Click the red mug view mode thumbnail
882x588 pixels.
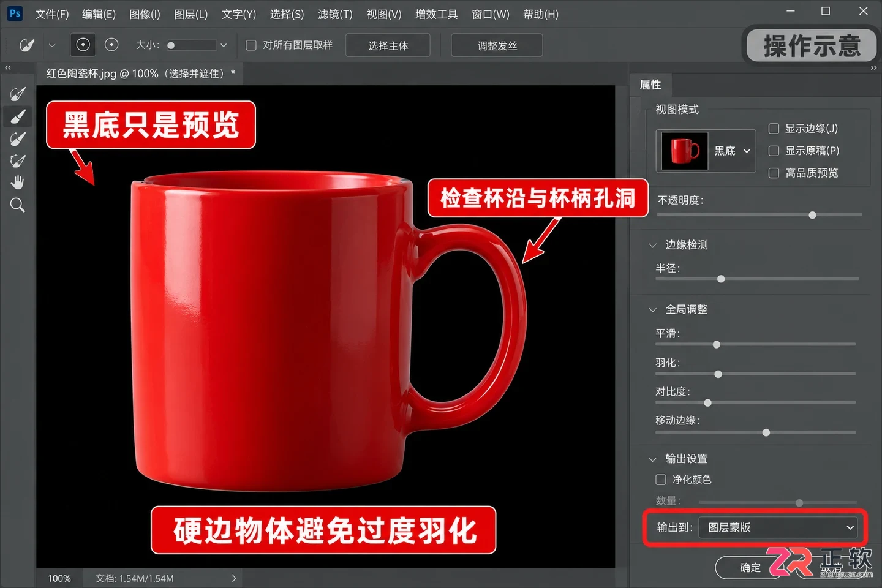click(x=685, y=151)
